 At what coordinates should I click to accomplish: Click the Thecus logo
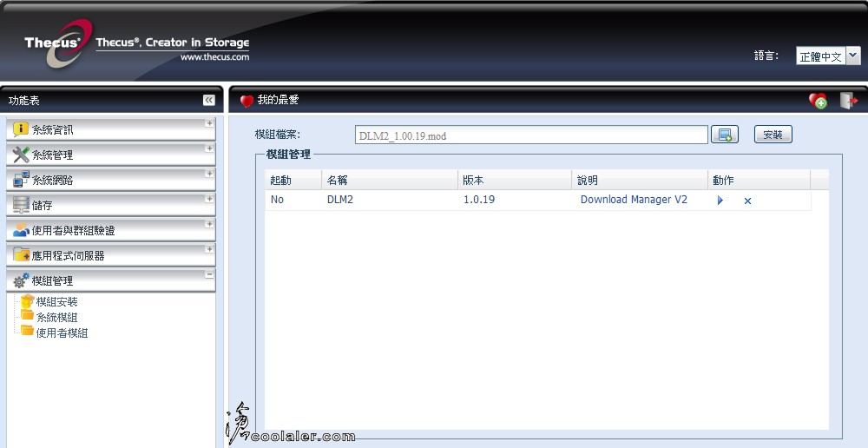[x=57, y=43]
